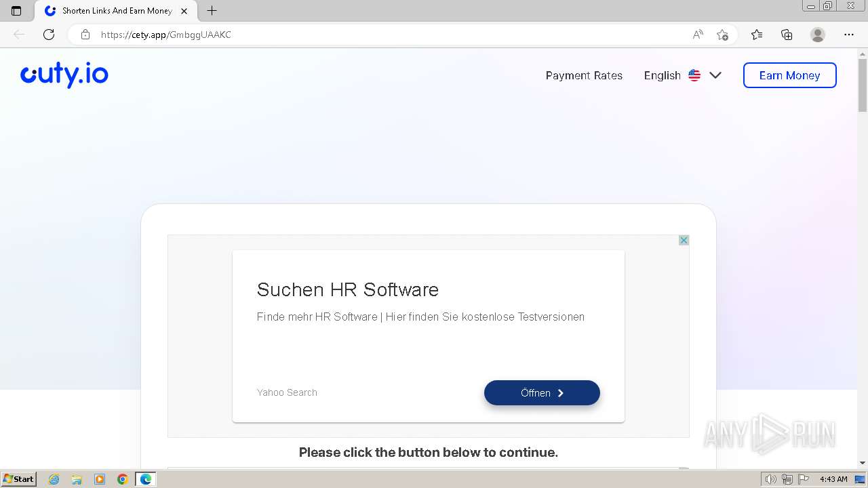The image size is (868, 488).
Task: Open the Windows Start menu
Action: coord(19,479)
